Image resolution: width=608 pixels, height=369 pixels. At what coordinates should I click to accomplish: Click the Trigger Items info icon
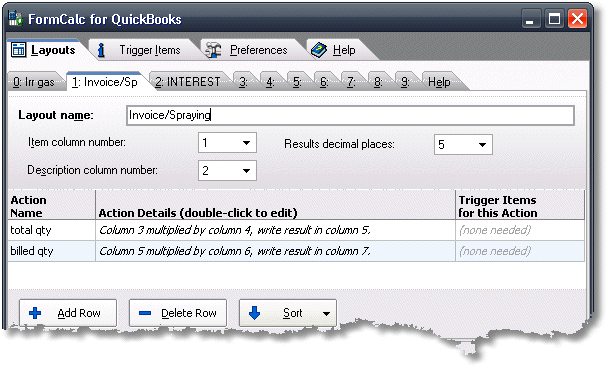(101, 50)
